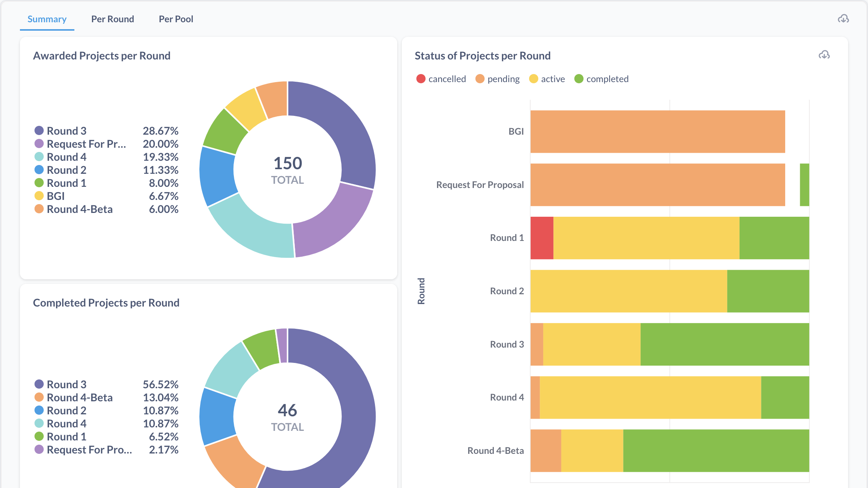
Task: Click Round 3 legend entry showing 56.52%
Action: pyautogui.click(x=106, y=384)
